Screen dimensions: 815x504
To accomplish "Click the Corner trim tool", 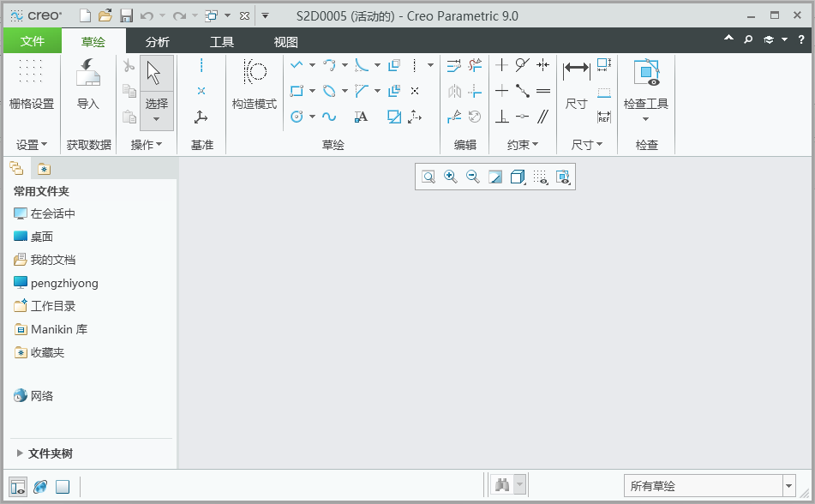I will coord(475,91).
